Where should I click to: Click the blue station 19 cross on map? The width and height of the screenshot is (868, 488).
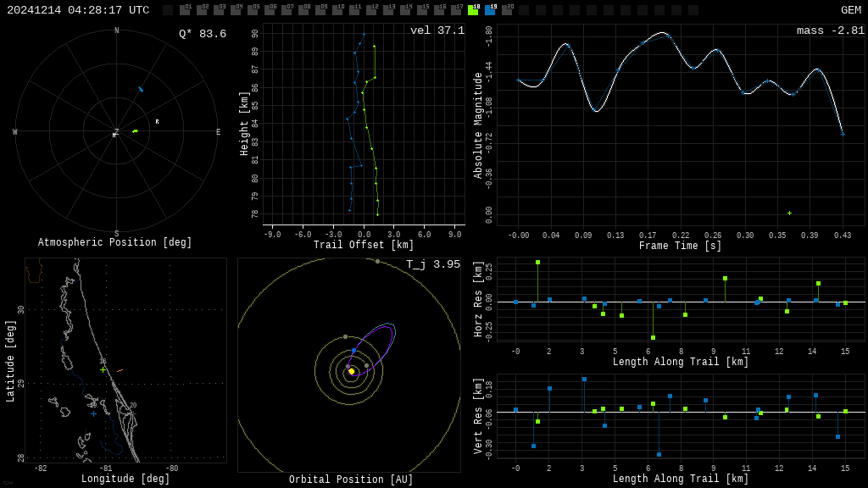pos(93,413)
